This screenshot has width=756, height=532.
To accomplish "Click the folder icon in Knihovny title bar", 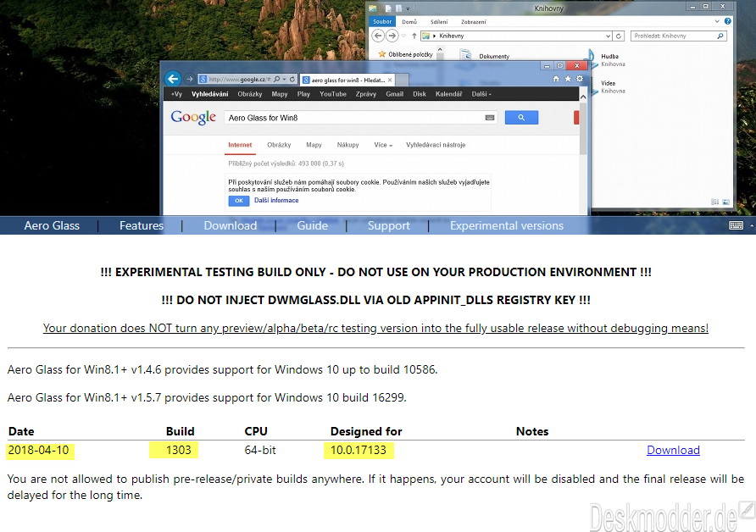I will point(373,8).
